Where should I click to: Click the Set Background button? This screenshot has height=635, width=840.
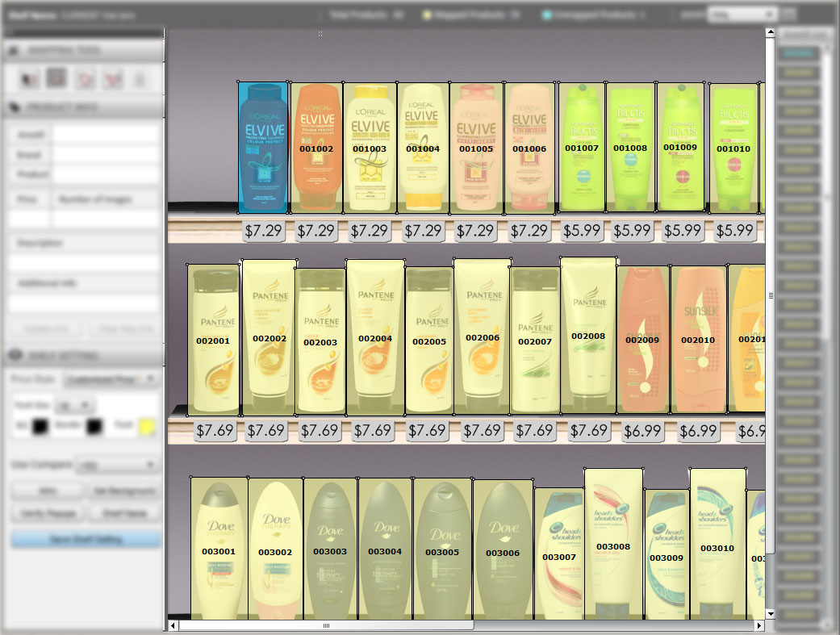[123, 491]
